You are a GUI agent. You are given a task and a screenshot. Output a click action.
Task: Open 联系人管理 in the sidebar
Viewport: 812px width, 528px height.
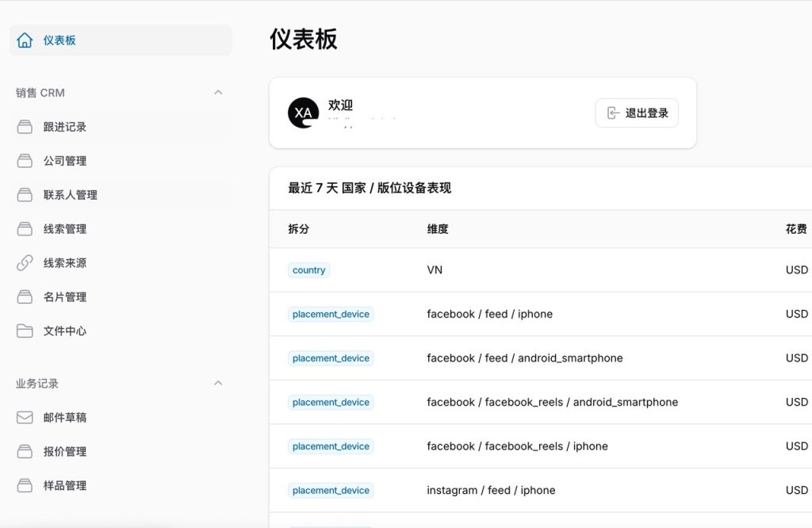pos(121,195)
